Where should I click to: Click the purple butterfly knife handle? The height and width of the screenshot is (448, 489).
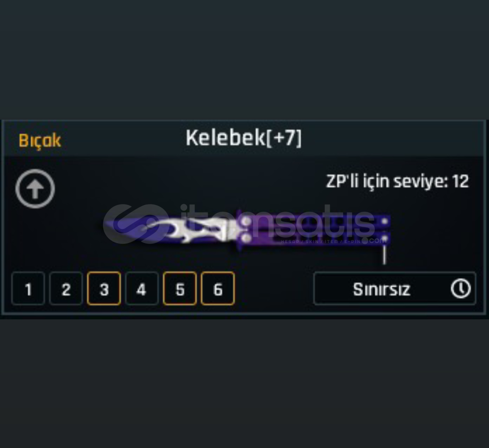[x=313, y=230]
